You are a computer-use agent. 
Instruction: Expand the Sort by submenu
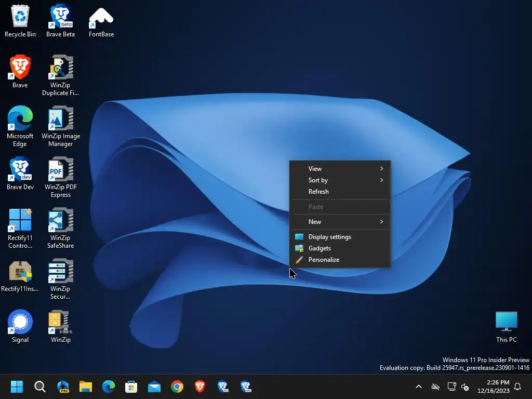tap(340, 180)
